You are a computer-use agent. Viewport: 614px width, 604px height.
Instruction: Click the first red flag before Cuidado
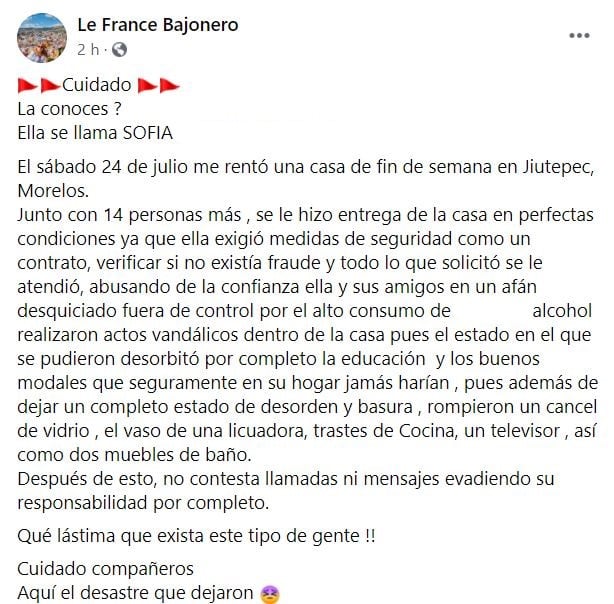27,86
